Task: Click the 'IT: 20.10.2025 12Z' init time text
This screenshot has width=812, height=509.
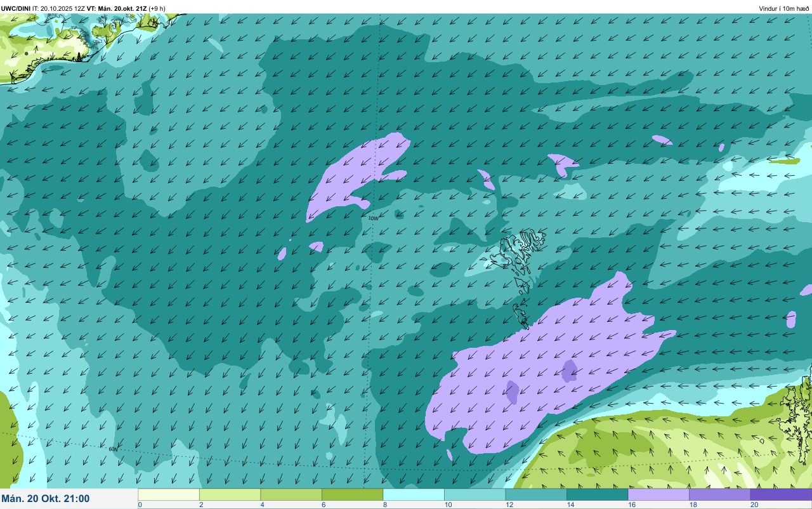Action: click(59, 8)
